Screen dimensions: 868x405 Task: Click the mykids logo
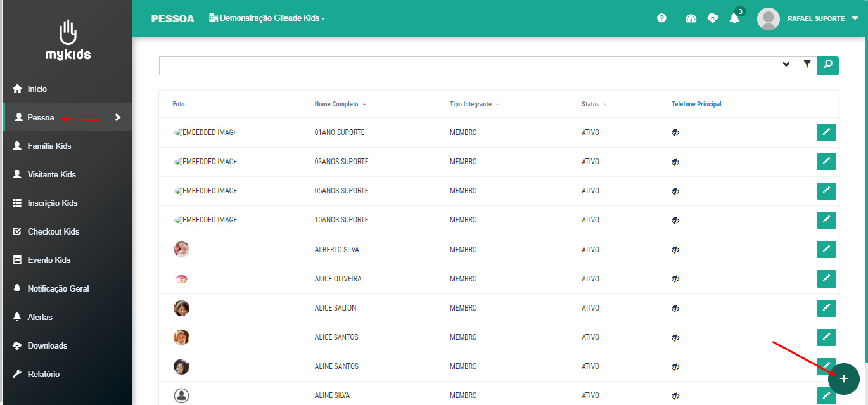pyautogui.click(x=68, y=40)
